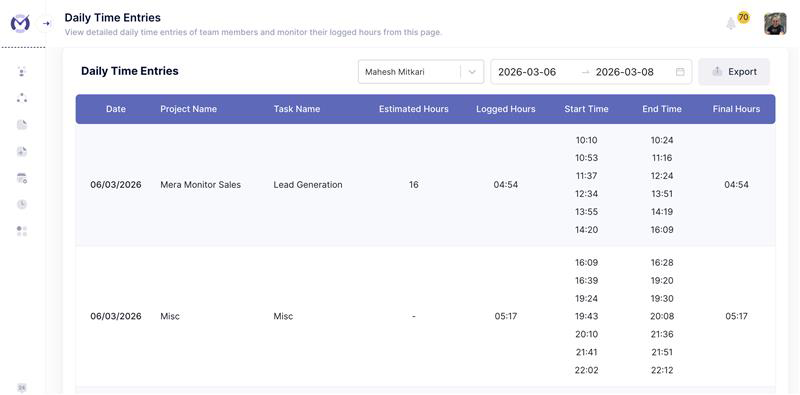The height and width of the screenshot is (395, 800).
Task: Click the end time 21:36
Action: pos(662,334)
